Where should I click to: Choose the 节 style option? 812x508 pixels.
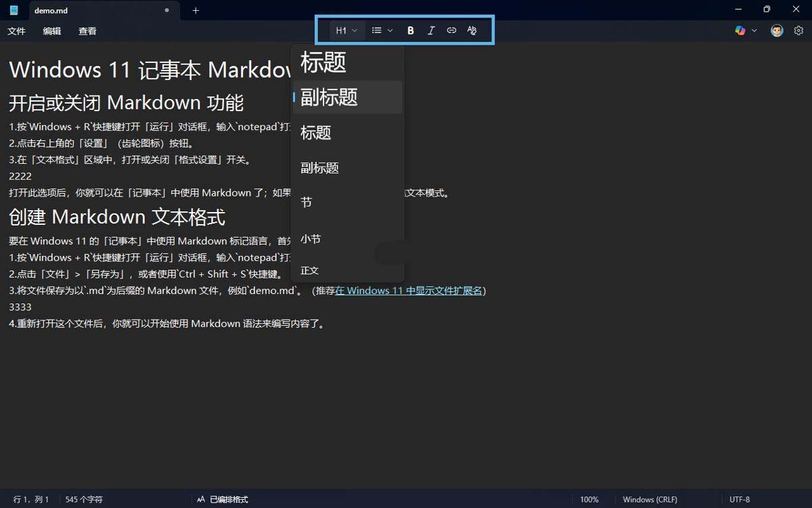click(x=348, y=202)
